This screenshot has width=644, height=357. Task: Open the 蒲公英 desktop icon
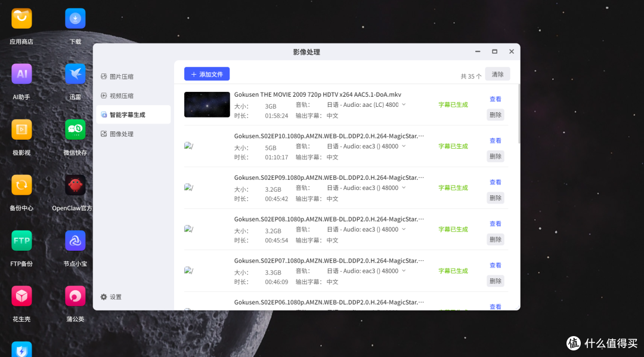[75, 296]
